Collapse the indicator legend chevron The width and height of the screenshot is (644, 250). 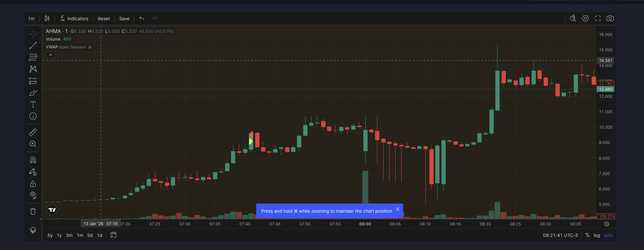50,55
